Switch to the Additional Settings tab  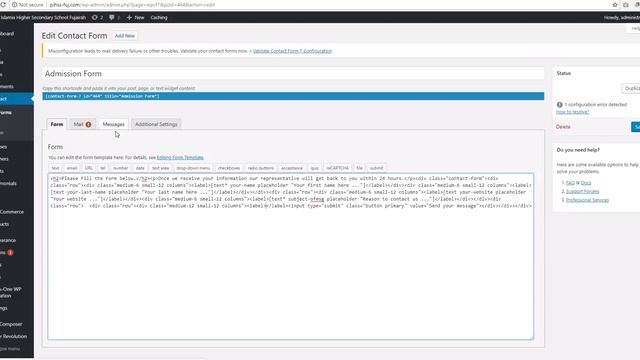tap(156, 124)
